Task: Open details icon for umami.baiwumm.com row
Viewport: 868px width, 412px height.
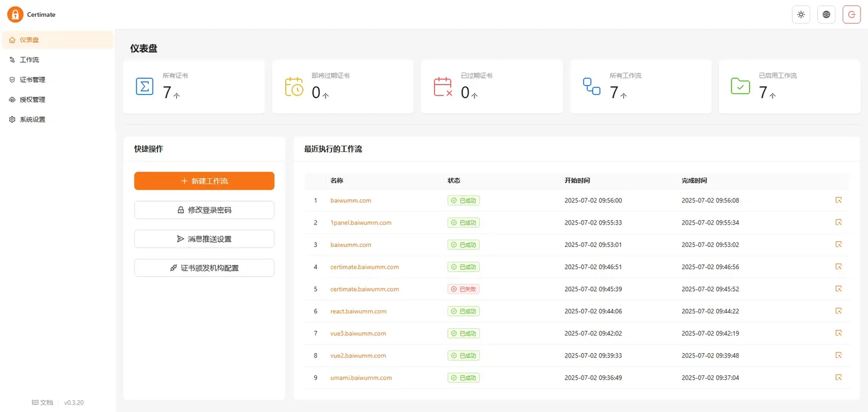Action: tap(838, 377)
